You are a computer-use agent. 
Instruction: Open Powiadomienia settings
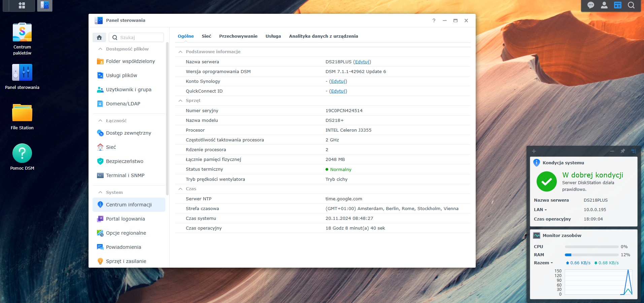click(129, 247)
